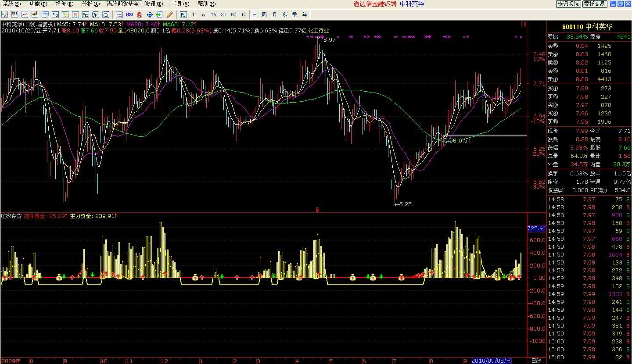Screen dimensions: 632x364
Task: Open the quote list grid icon
Action: pos(14,14)
